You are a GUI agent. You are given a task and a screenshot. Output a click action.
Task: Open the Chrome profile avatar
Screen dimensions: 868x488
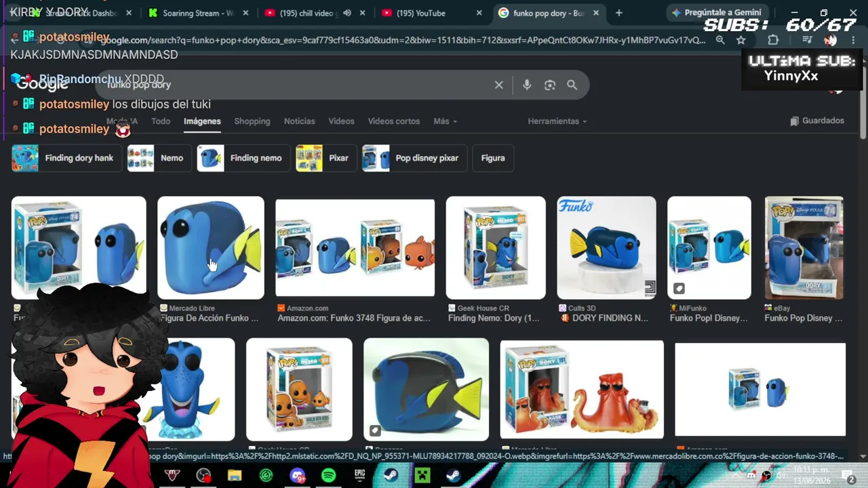[830, 40]
